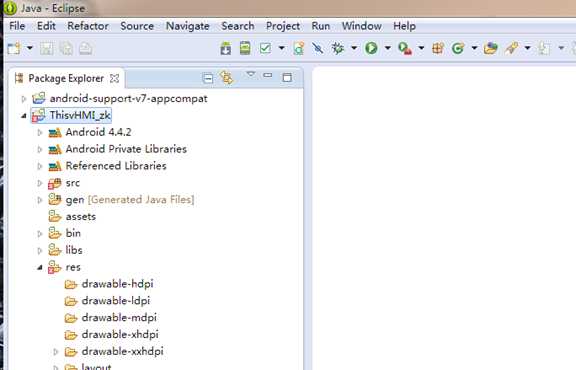Collapse the ThisvHMI_zk project node
The width and height of the screenshot is (576, 370).
24,116
